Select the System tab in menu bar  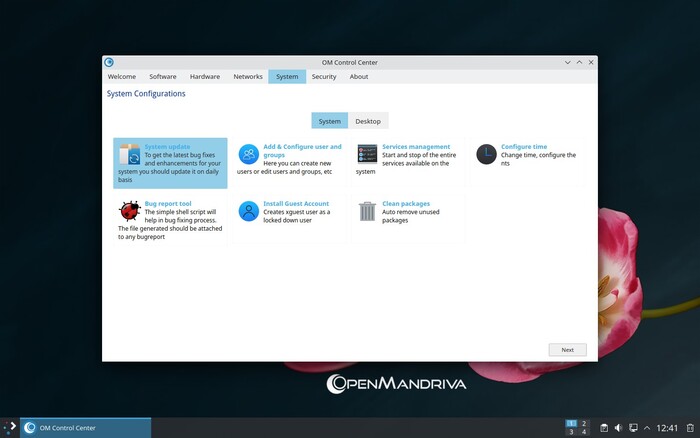pyautogui.click(x=287, y=76)
